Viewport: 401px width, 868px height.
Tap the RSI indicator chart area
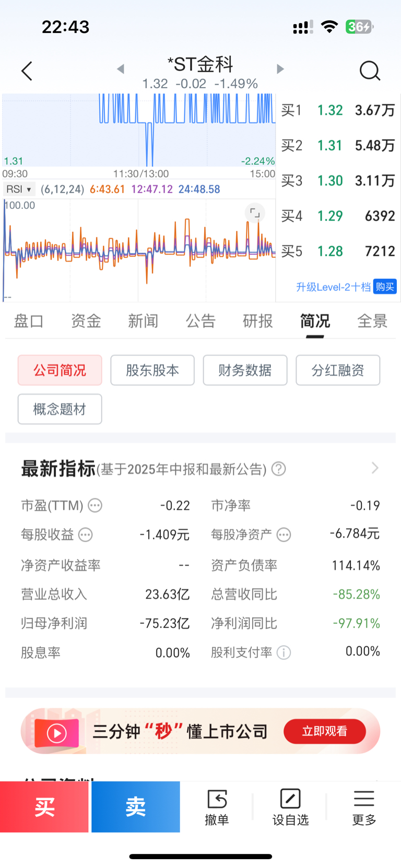139,251
